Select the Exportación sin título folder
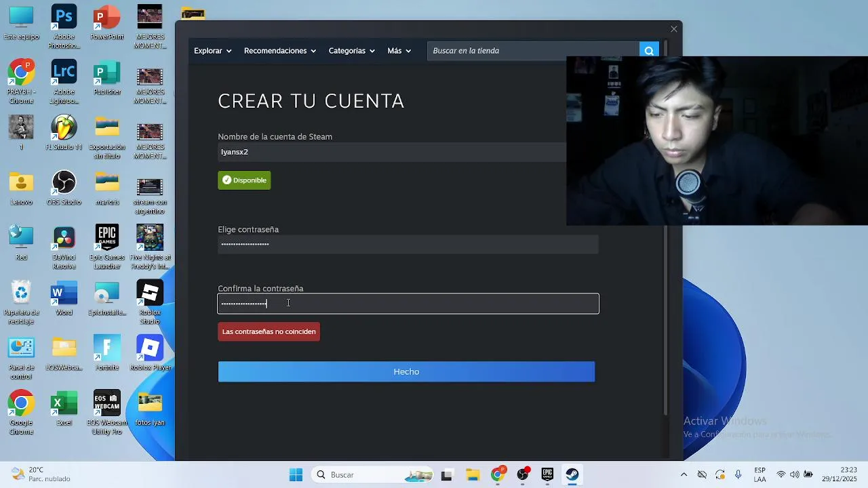Image resolution: width=868 pixels, height=488 pixels. pos(107,138)
